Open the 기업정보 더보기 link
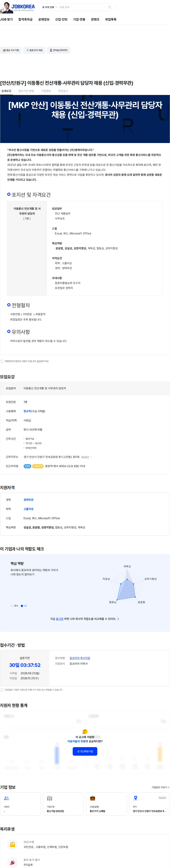This screenshot has height=868, width=170. pyautogui.click(x=160, y=788)
